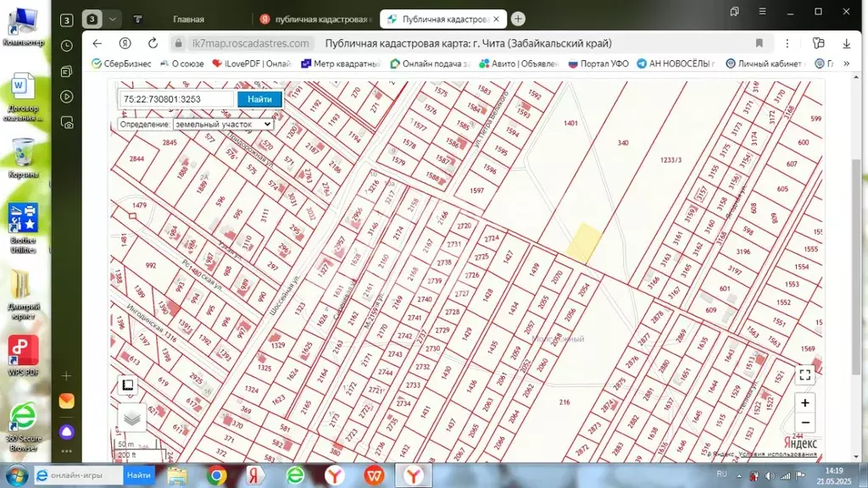This screenshot has height=488, width=868.
Task: Open the Метр квадратный bookmark
Action: [341, 64]
